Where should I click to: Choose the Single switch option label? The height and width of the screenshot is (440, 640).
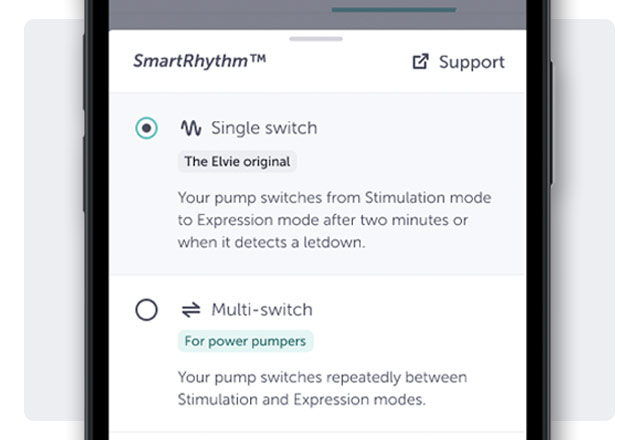[x=264, y=128]
